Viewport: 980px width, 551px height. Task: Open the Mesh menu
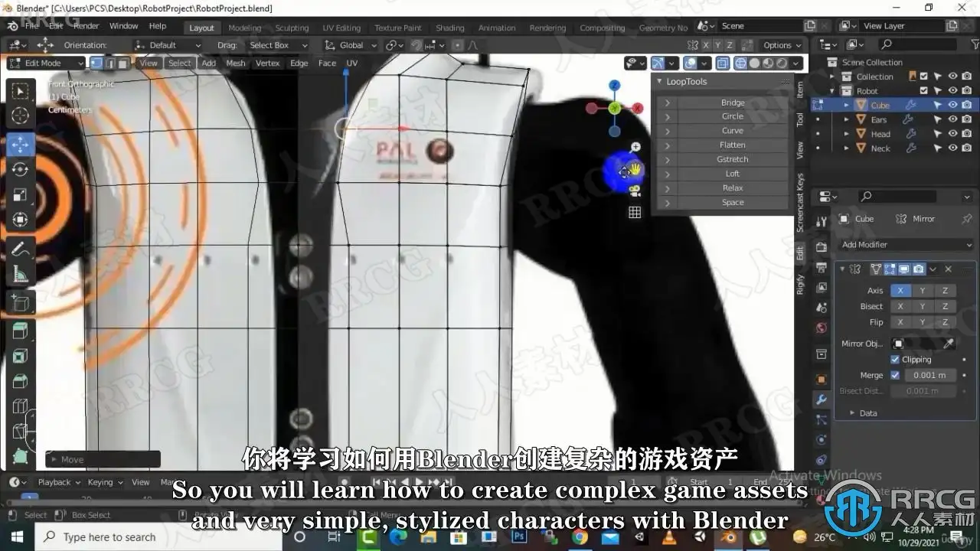[x=236, y=64]
